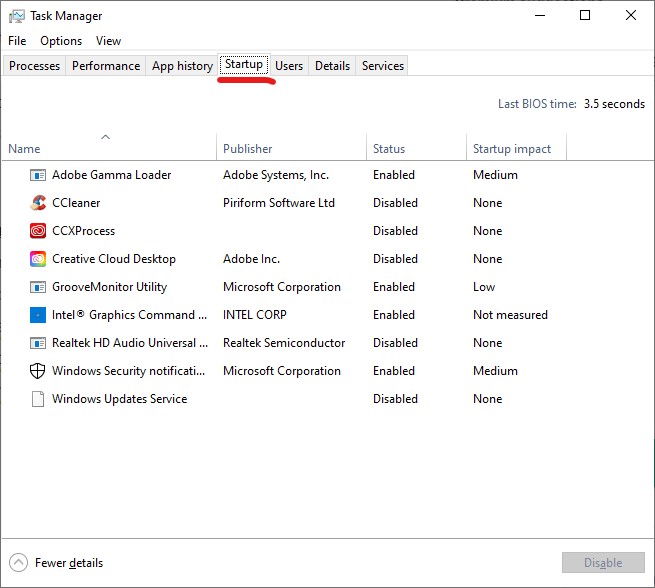Switch to the Performance tab
This screenshot has width=655, height=588.
[106, 66]
